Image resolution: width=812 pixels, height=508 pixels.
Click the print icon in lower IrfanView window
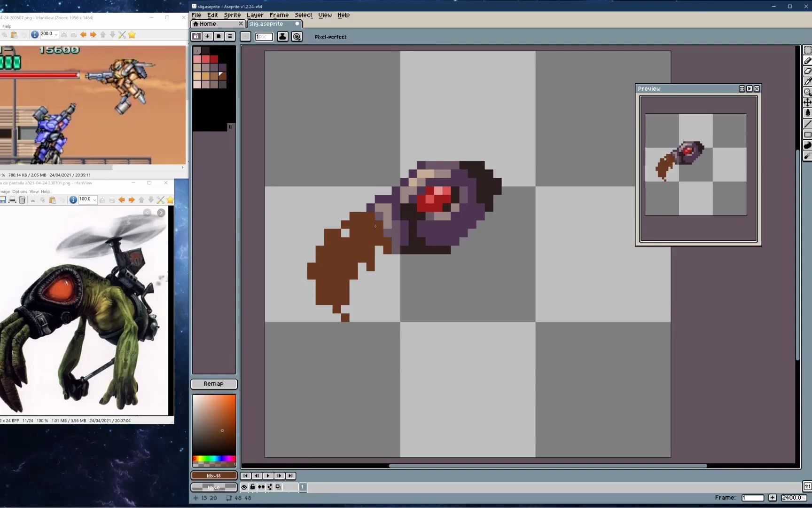pyautogui.click(x=12, y=200)
